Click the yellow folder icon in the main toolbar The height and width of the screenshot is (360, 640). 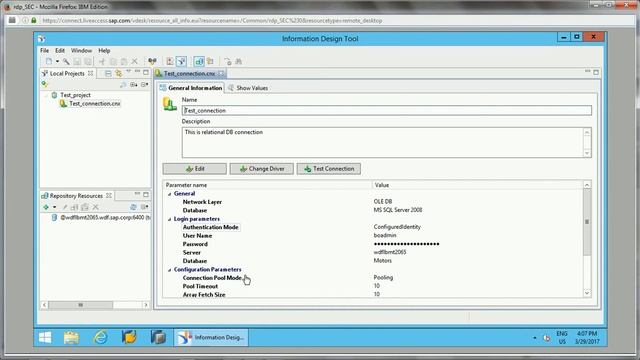(210, 62)
